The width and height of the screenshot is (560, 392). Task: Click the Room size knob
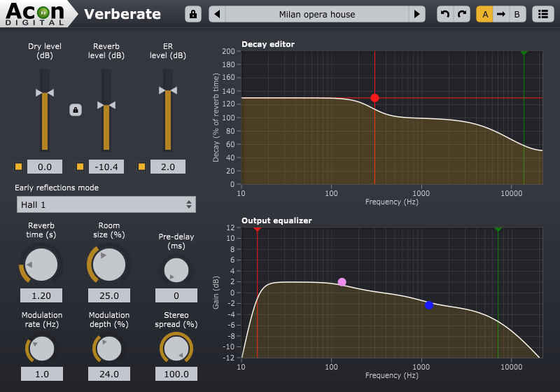(109, 265)
